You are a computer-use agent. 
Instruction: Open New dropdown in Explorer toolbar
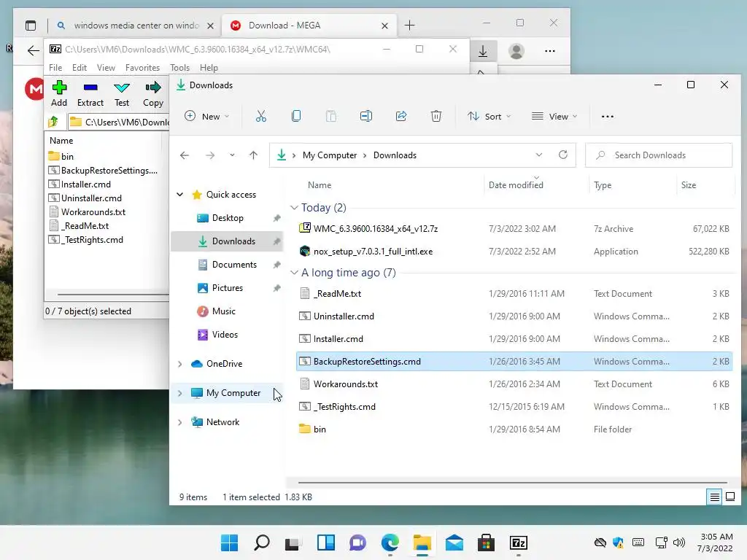tap(207, 116)
